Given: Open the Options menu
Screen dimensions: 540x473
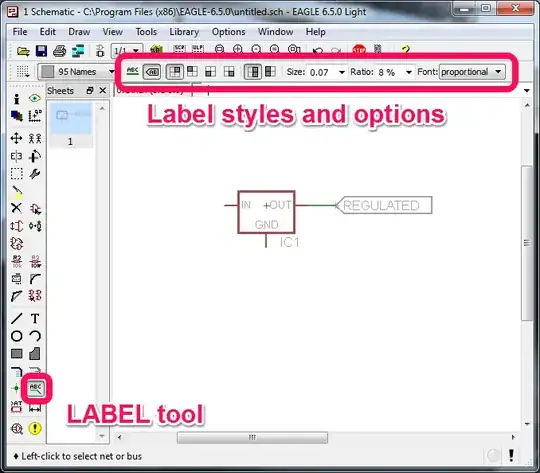Looking at the screenshot, I should coord(229,32).
